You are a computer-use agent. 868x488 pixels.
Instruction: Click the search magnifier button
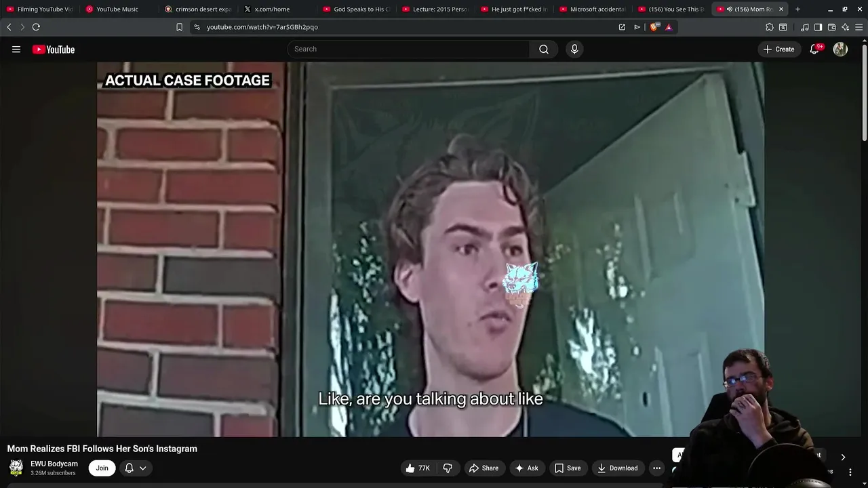point(544,49)
